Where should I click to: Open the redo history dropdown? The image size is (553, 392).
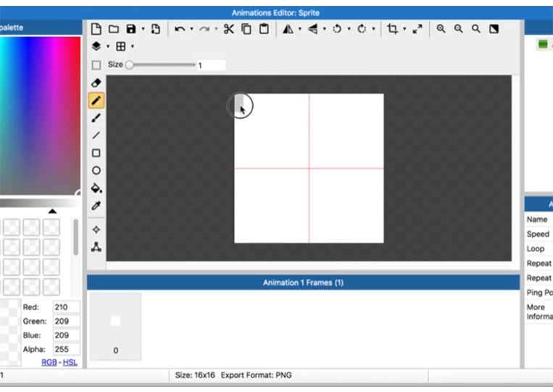coord(216,29)
